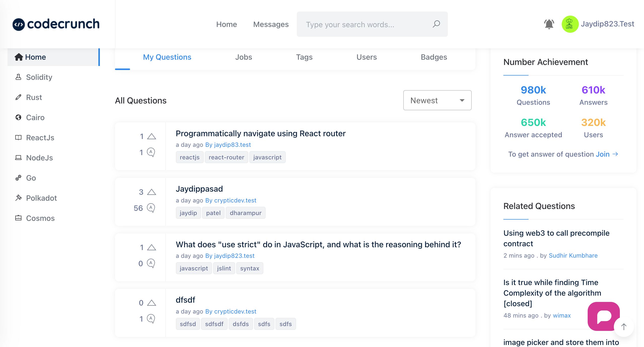This screenshot has width=644, height=347.
Task: Open the "Jaydippasad" question
Action: pyautogui.click(x=199, y=189)
